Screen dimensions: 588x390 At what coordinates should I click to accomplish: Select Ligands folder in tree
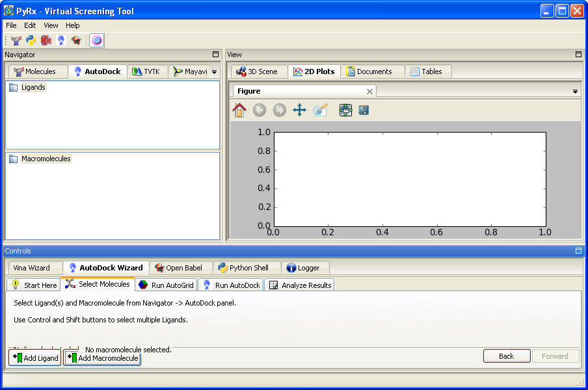[33, 87]
